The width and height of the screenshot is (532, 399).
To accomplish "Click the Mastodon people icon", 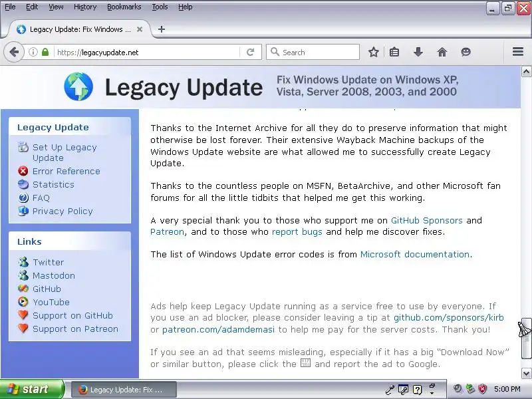I will [23, 275].
